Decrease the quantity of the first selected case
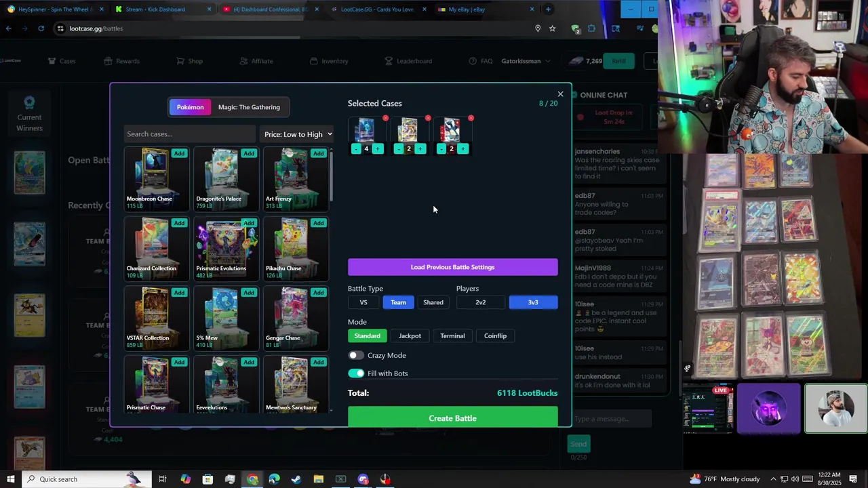The image size is (868, 488). [x=356, y=149]
